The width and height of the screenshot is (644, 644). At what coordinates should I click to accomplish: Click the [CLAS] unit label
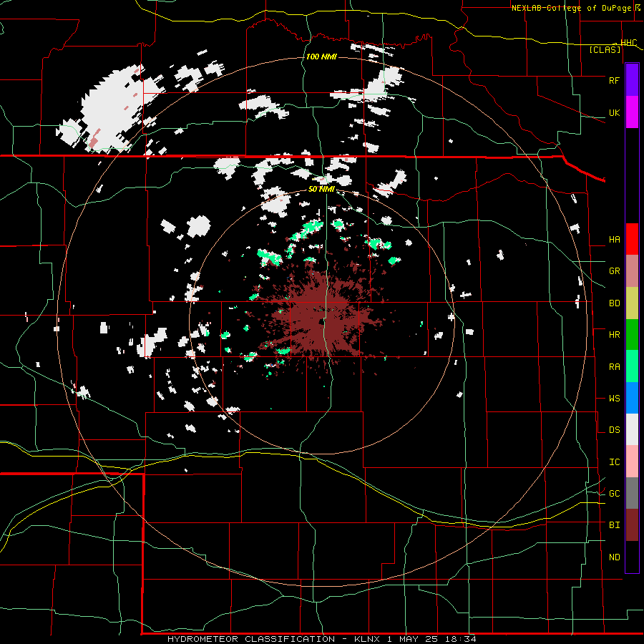coord(605,49)
